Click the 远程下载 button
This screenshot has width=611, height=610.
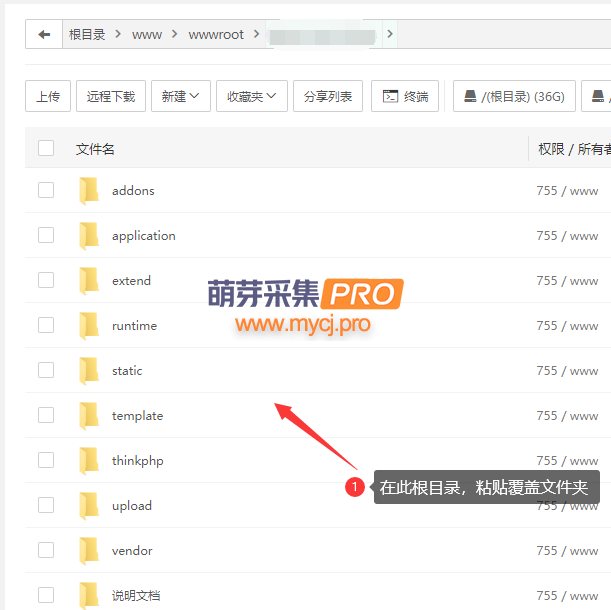(x=111, y=96)
